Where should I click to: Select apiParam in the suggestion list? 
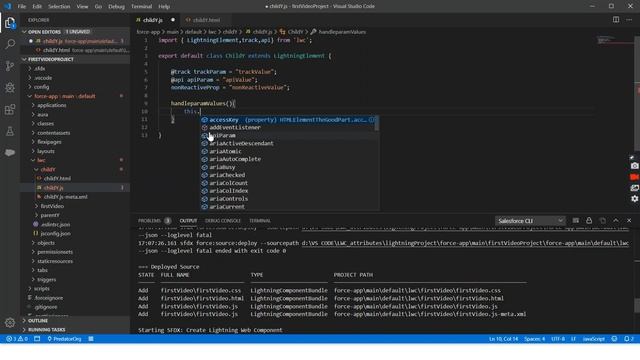(289, 136)
